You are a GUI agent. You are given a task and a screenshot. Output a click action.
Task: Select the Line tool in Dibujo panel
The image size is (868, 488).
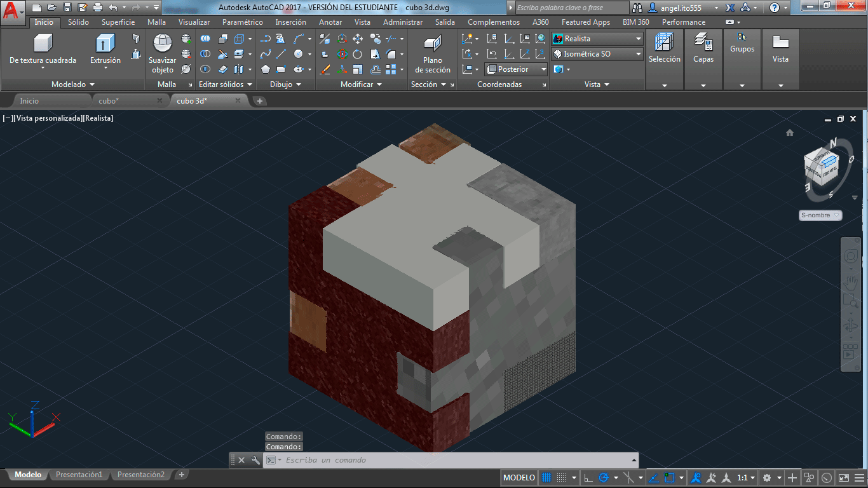281,54
